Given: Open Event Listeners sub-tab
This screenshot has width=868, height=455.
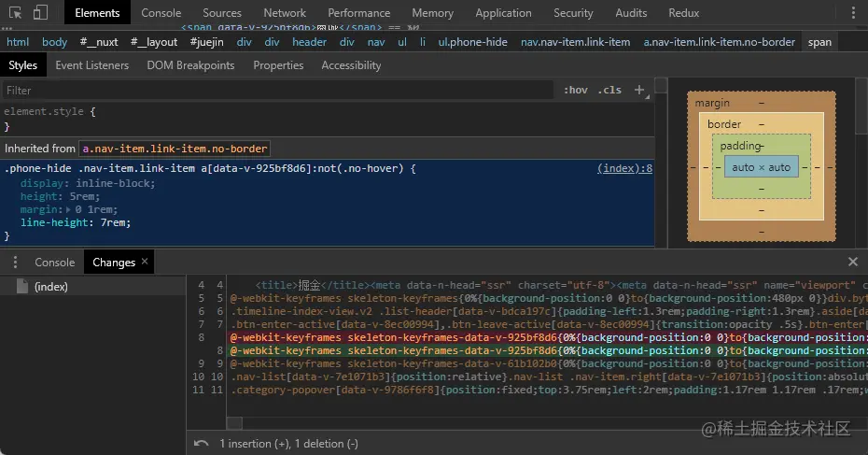Looking at the screenshot, I should 91,65.
